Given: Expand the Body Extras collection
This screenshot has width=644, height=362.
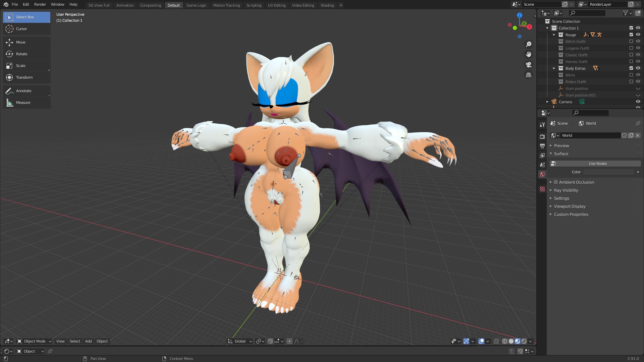Looking at the screenshot, I should coord(554,68).
